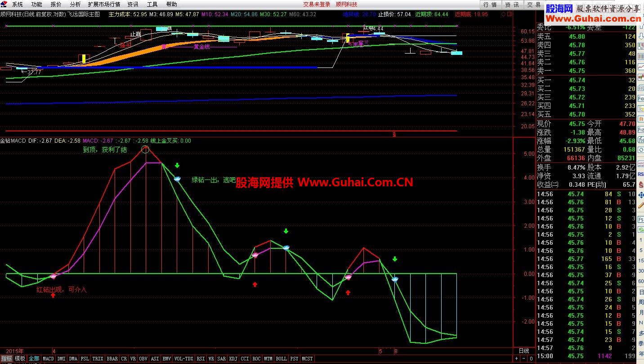Click the first green diamond near 绿钻一出
Screen dimensions: 644x364
pyautogui.click(x=177, y=179)
